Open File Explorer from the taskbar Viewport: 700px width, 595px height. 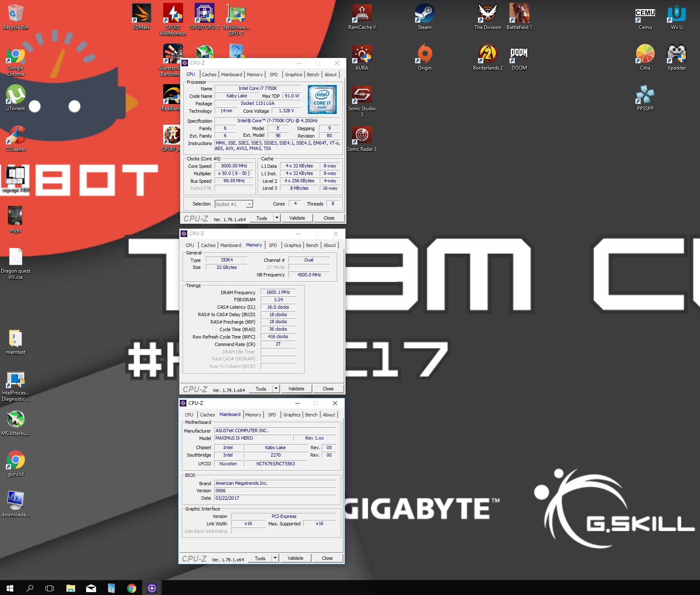point(71,588)
